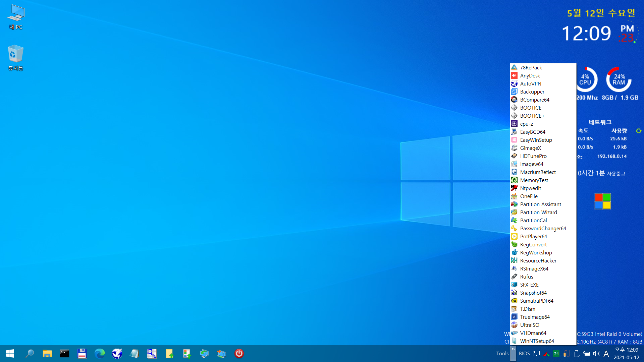Launch RegWorkshop from the list
The image size is (644, 362).
coord(543,252)
